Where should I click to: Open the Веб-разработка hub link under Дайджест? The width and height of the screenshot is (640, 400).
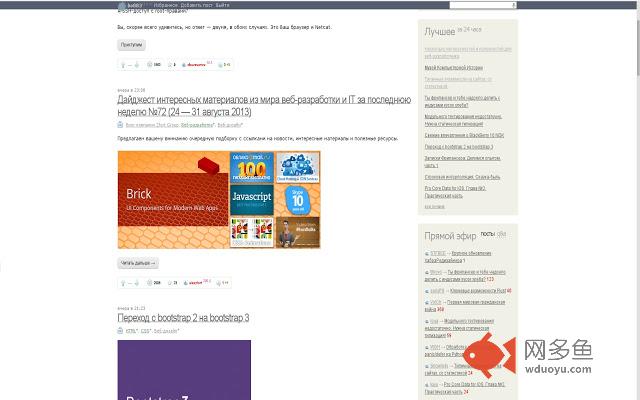click(197, 125)
